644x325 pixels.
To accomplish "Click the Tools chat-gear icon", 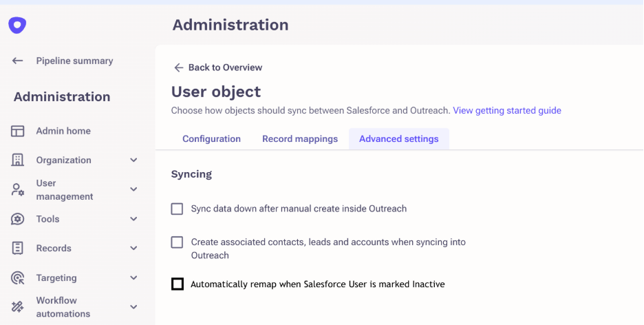I will (17, 219).
